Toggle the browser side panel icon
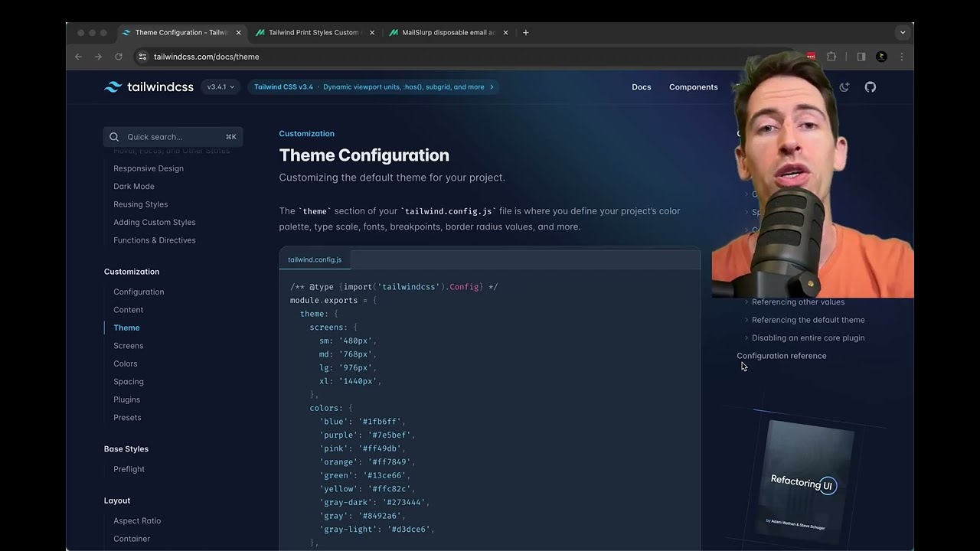This screenshot has height=551, width=980. point(861,57)
